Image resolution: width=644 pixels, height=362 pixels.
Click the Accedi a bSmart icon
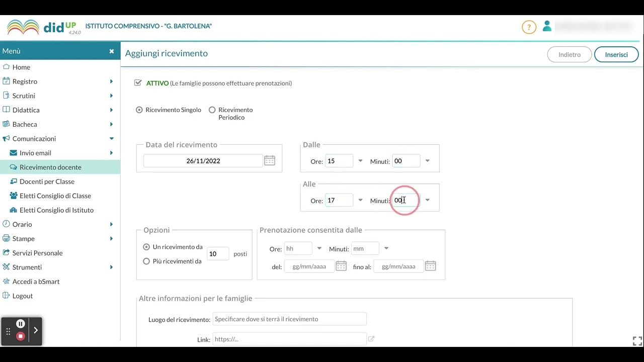[6, 282]
